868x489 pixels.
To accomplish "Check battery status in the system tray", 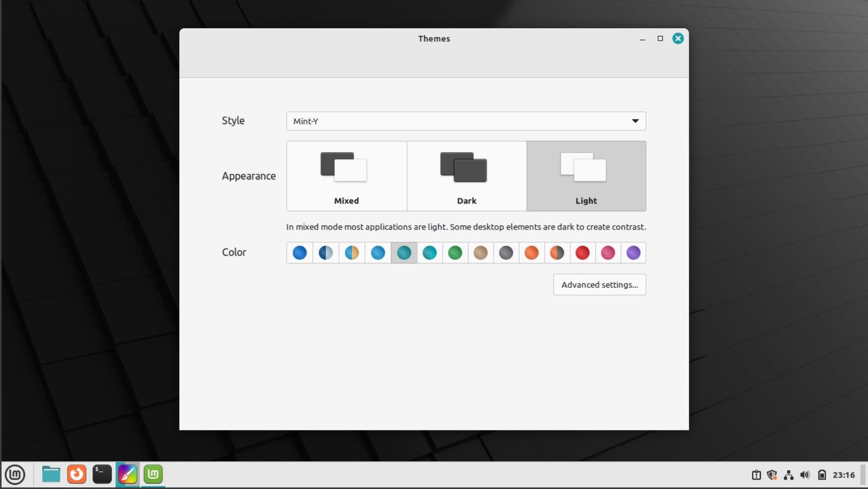I will coord(823,475).
